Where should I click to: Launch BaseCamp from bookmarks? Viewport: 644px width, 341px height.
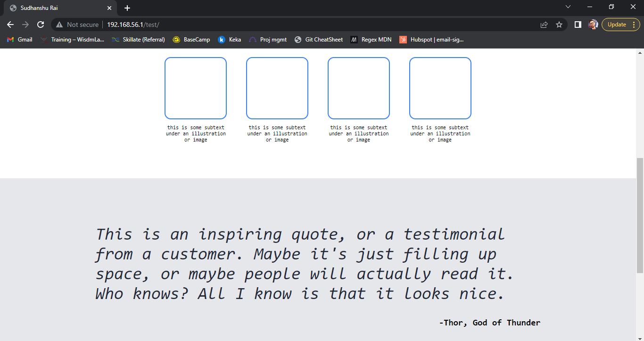(x=191, y=40)
